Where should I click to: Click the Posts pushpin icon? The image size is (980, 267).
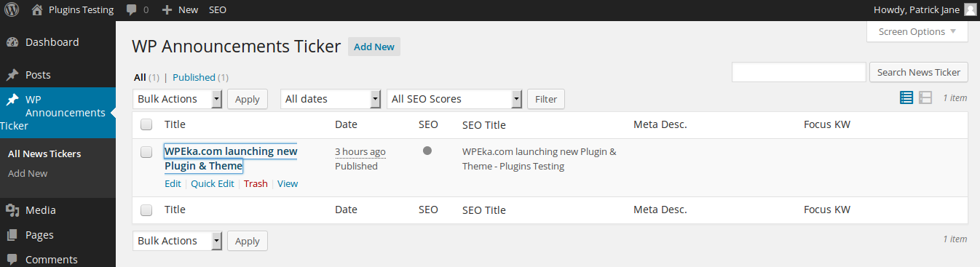coord(12,75)
